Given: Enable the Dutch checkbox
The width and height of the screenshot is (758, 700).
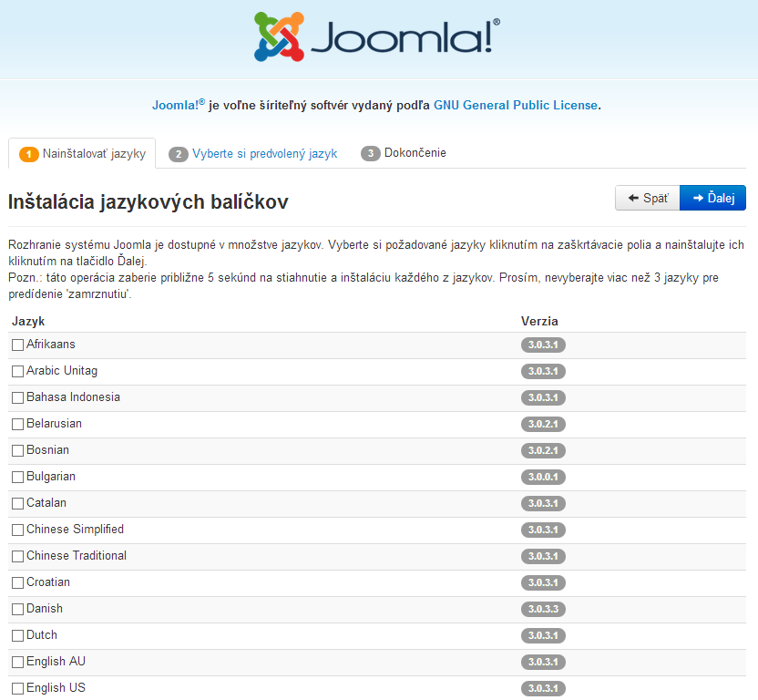Looking at the screenshot, I should [x=18, y=635].
